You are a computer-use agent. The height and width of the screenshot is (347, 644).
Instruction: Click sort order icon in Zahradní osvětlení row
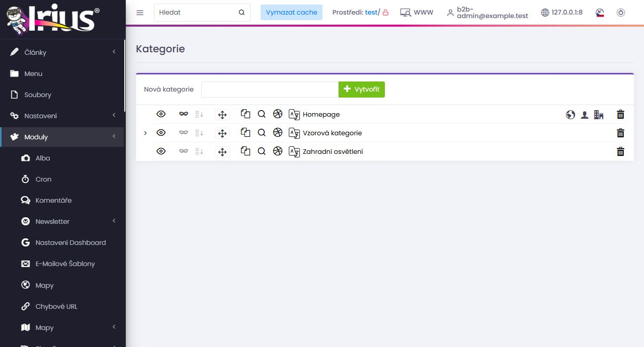pos(199,151)
